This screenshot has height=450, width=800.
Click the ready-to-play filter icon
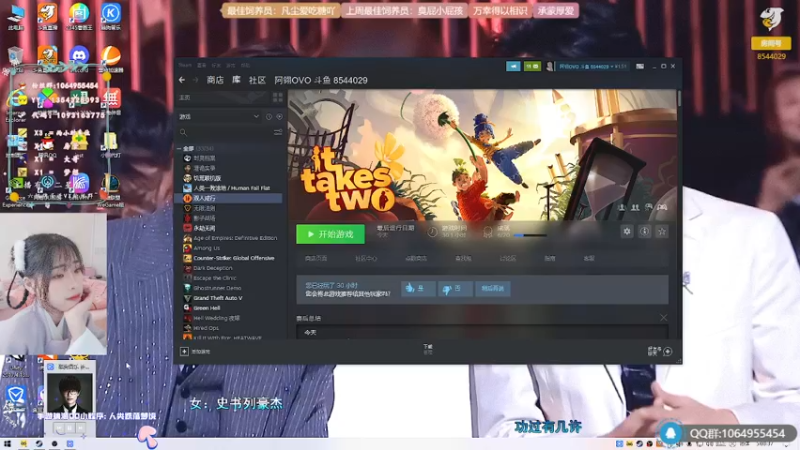point(279,117)
